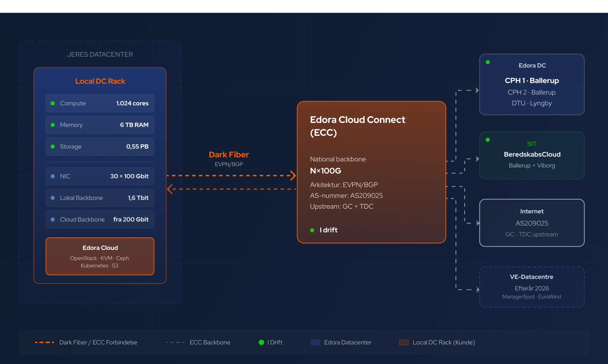Select the Lokal Backbone 1,6 Tbit row
608x364 pixels.
point(100,198)
